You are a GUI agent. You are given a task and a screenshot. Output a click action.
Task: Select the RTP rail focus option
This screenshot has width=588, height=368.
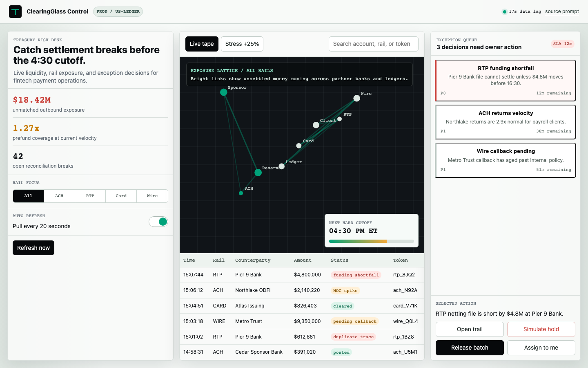[90, 196]
